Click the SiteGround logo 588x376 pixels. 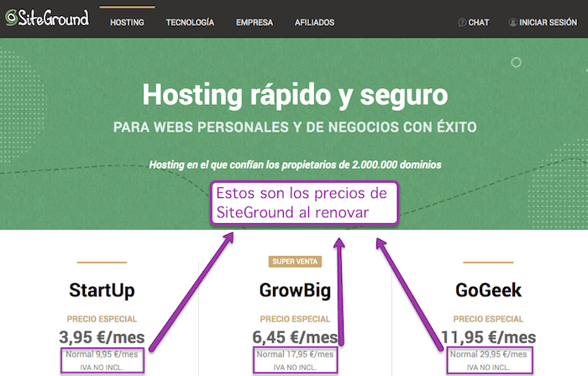(47, 18)
